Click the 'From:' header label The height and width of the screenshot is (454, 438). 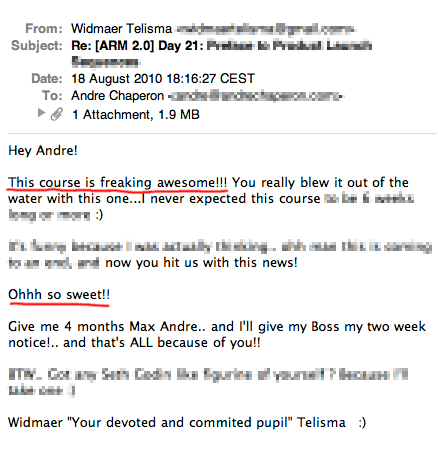(x=44, y=29)
